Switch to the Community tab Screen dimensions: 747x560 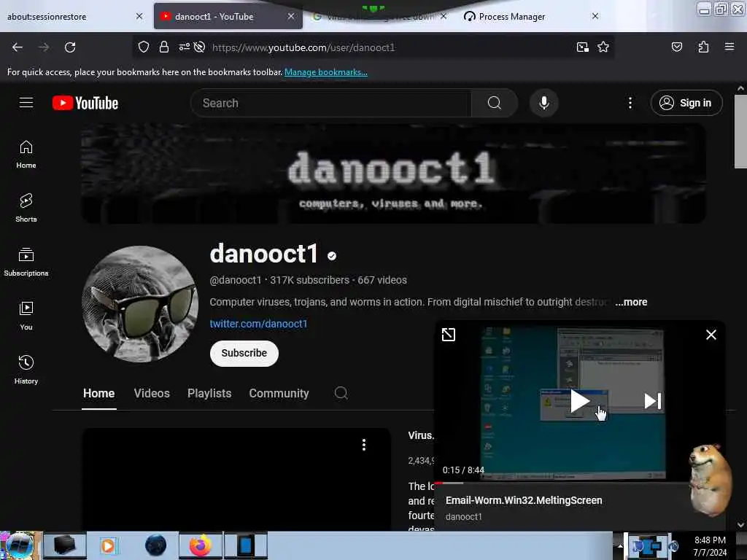(x=279, y=393)
